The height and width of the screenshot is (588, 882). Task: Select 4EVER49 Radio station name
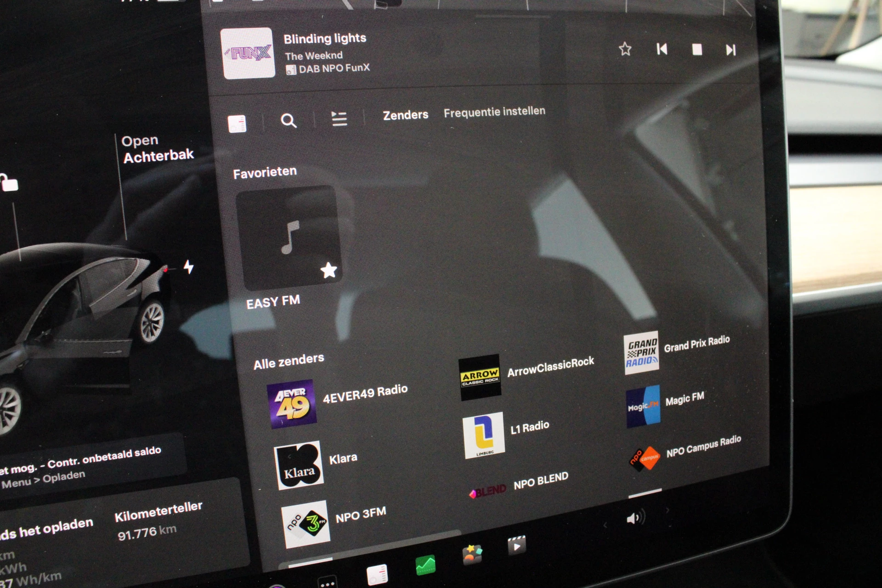click(365, 394)
